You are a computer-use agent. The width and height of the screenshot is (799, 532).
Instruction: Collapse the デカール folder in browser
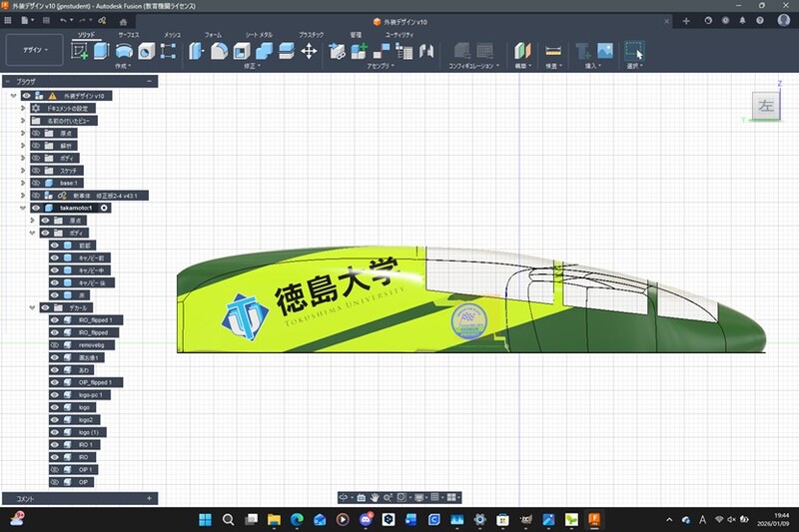(x=33, y=307)
